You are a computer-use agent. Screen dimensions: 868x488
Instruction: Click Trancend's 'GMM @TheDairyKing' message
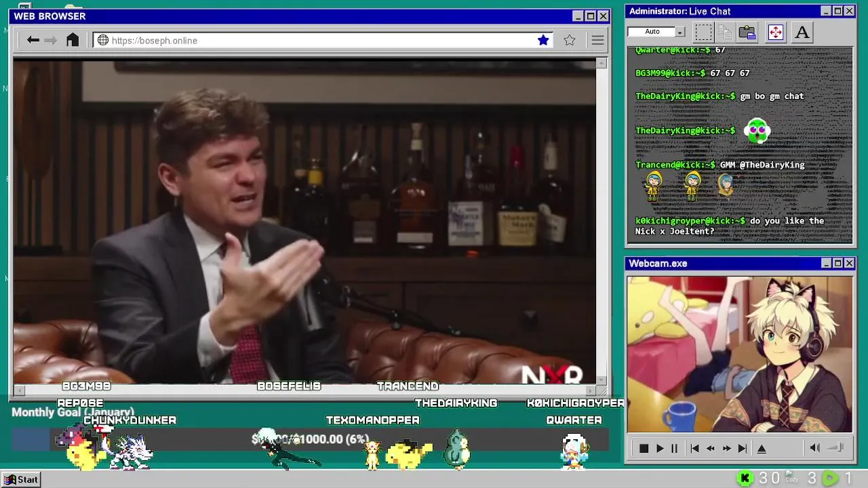720,165
